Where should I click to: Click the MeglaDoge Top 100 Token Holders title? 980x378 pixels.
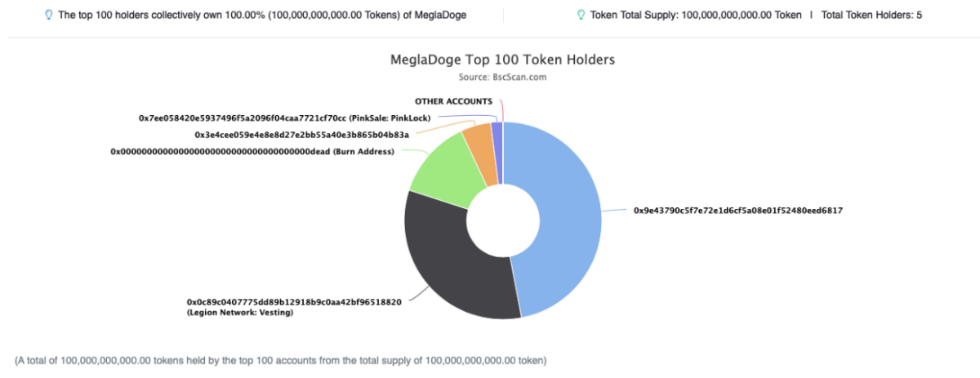point(502,60)
